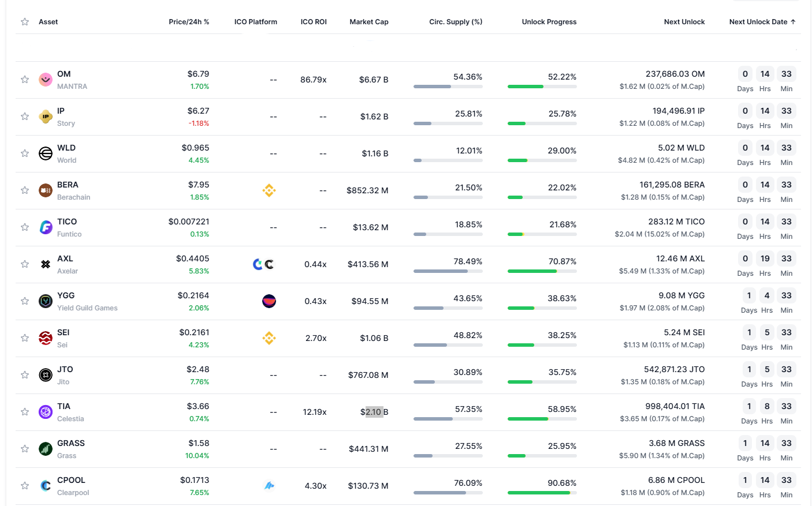812x506 pixels.
Task: Open the MANTRA asset link
Action: click(x=72, y=87)
